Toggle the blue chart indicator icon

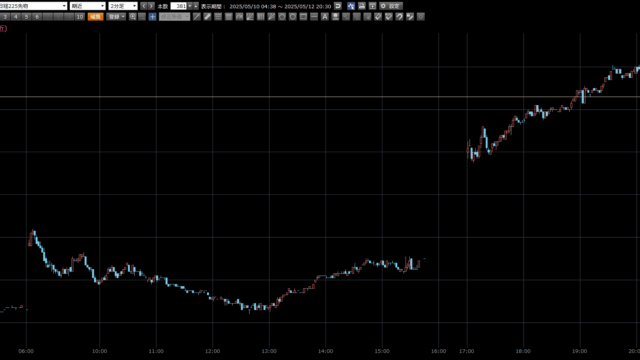coord(351,6)
